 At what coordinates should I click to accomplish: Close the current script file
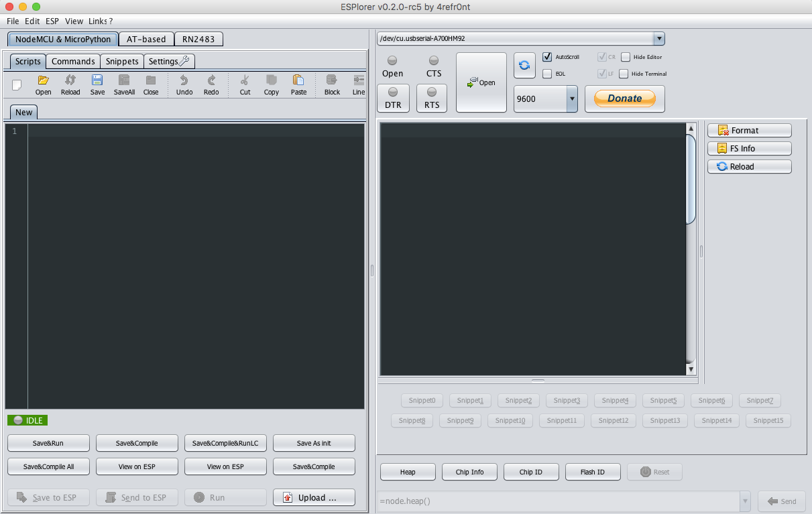click(151, 85)
